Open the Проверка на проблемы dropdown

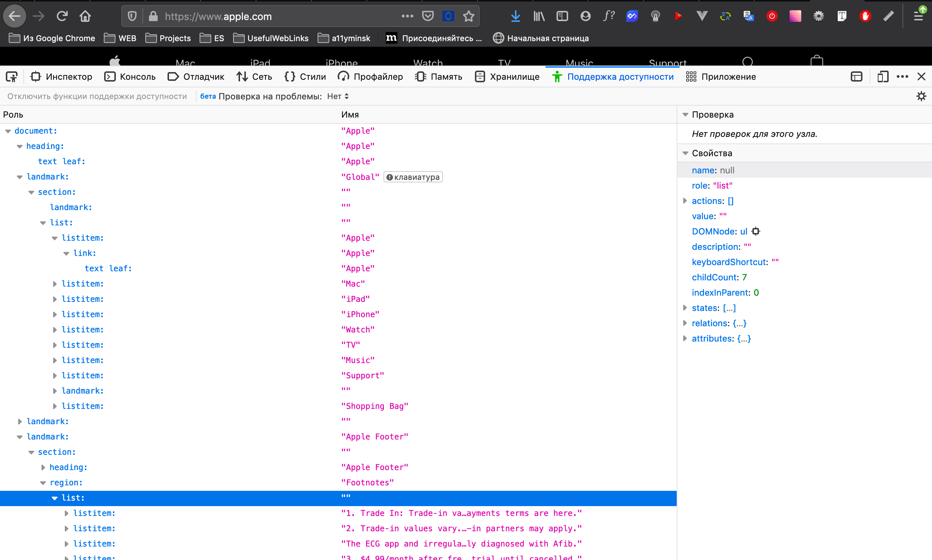[x=338, y=96]
